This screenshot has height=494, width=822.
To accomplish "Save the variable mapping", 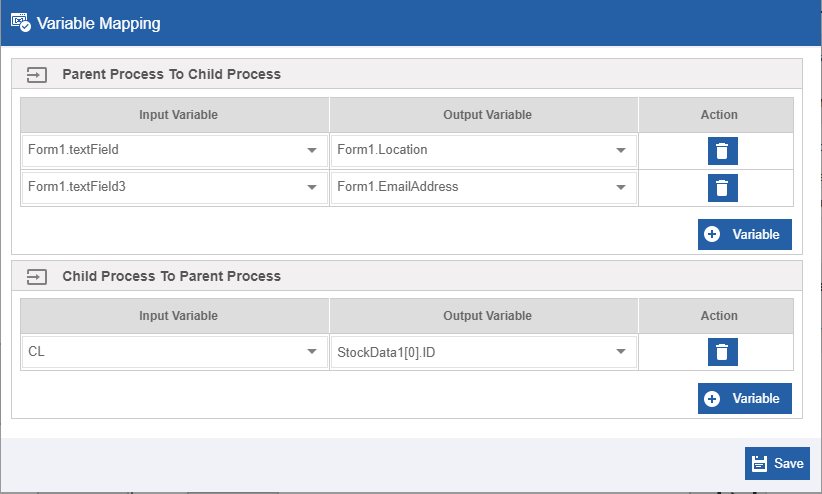I will click(777, 463).
